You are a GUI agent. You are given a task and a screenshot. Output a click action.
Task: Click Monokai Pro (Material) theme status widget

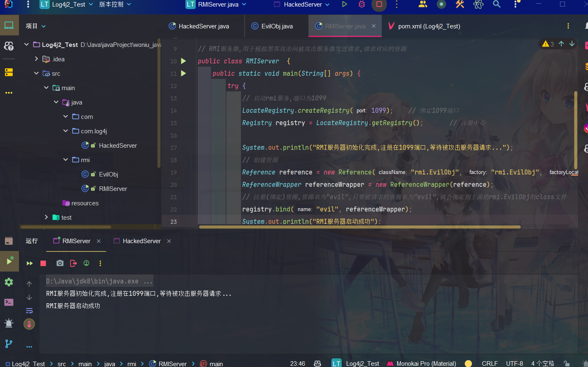click(x=422, y=363)
